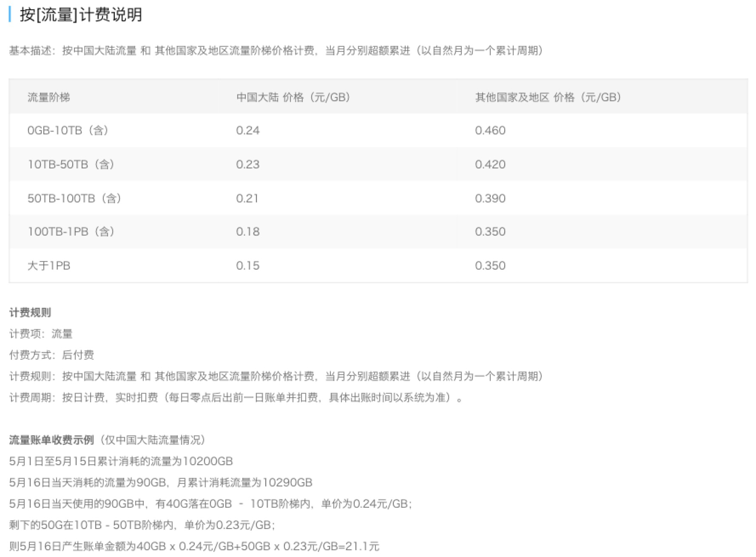
Task: Select the 其他国家及地区 价格（元/GB）header
Action: click(x=549, y=97)
